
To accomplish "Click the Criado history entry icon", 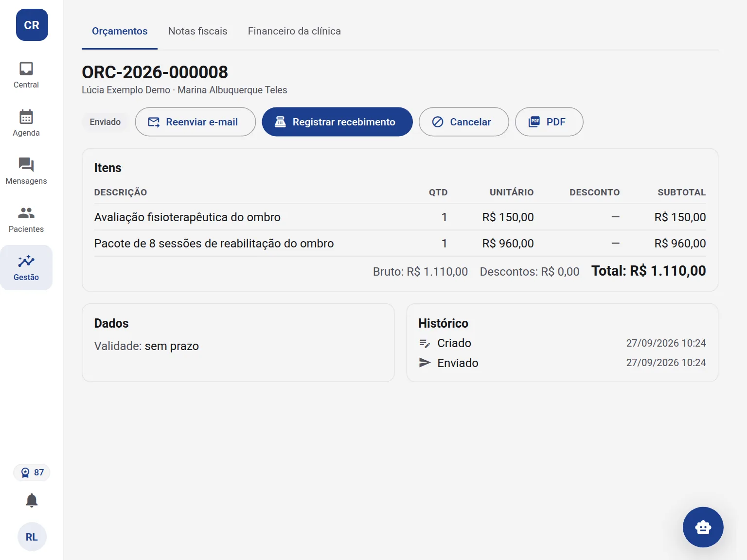I will pos(425,344).
